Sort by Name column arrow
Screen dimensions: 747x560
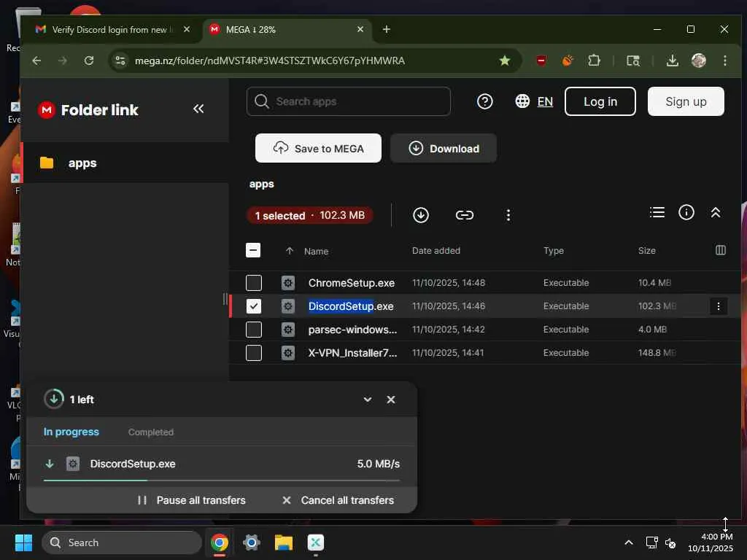click(289, 251)
